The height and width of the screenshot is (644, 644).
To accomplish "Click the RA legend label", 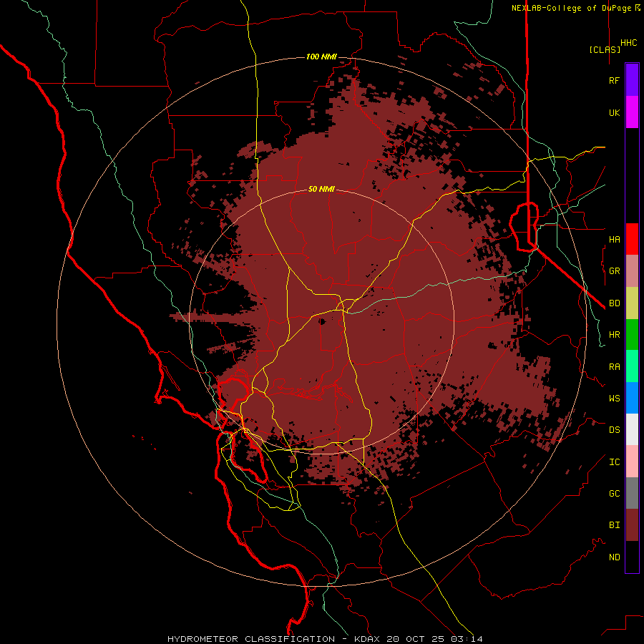I will coord(614,367).
